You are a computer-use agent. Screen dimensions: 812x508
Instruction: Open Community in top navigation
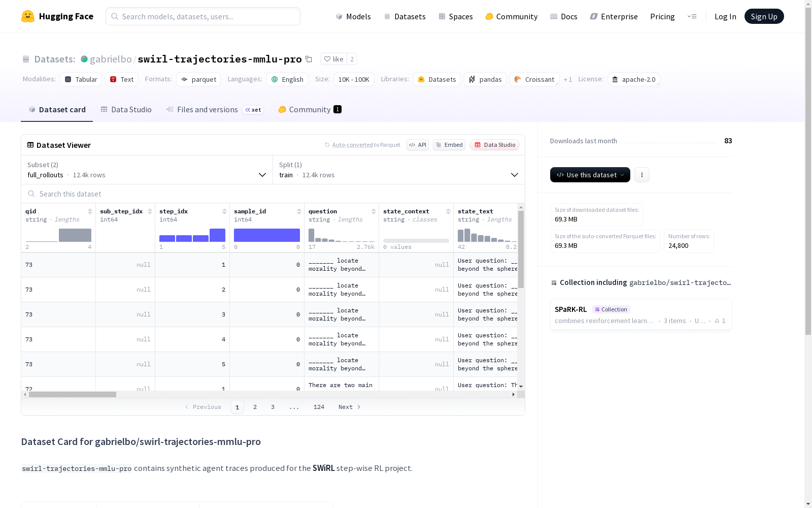pyautogui.click(x=512, y=16)
